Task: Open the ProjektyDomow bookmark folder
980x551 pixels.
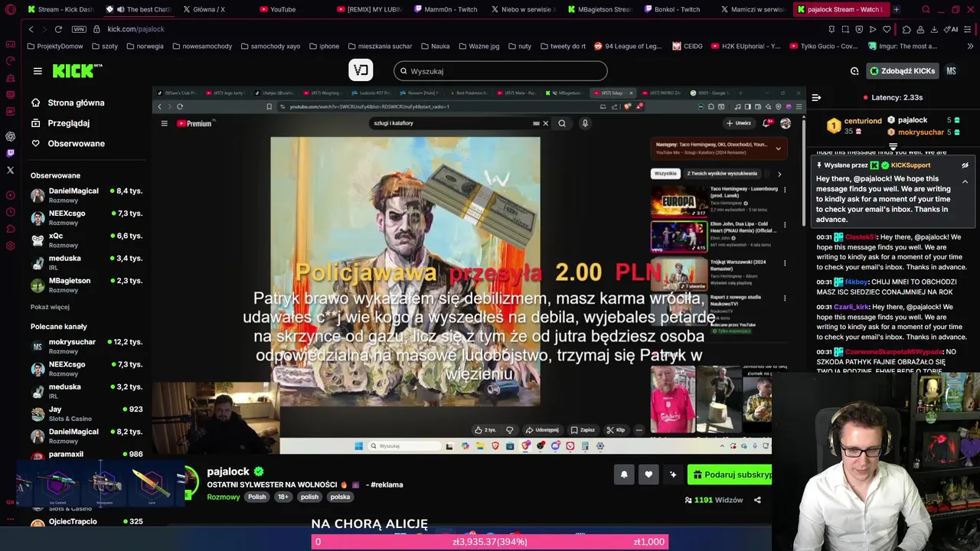Action: tap(54, 46)
